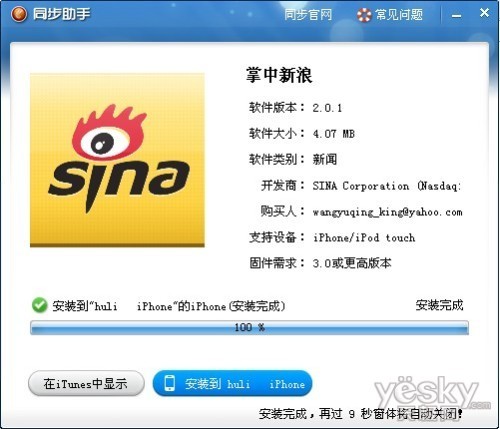Click the software version 2.0.1 value

tap(327, 108)
